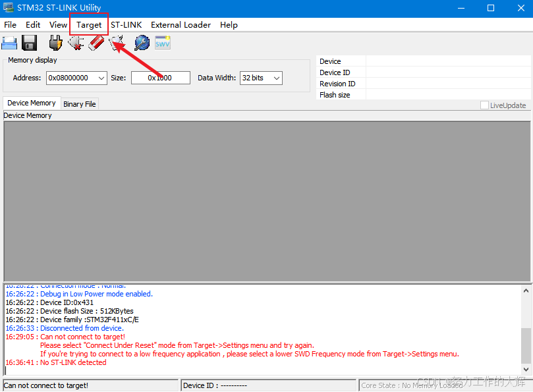
Task: Click the Save floppy disk icon
Action: [29, 43]
